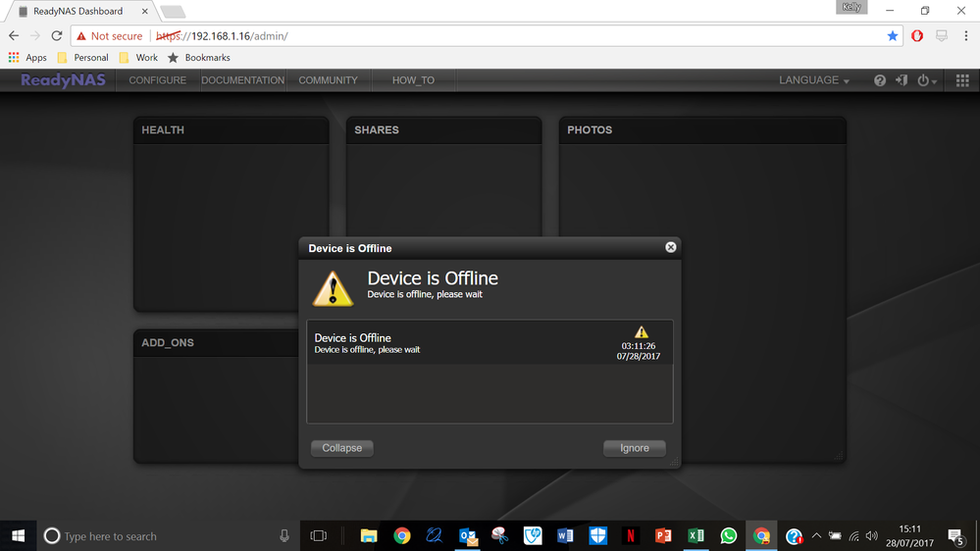Open the ReadyNAS apps grid icon

click(962, 80)
